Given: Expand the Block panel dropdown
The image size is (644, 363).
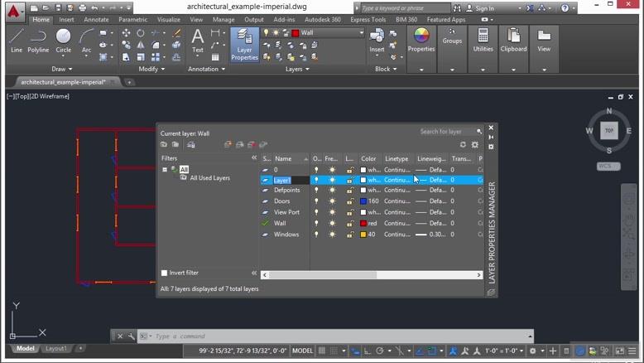Looking at the screenshot, I should (386, 69).
